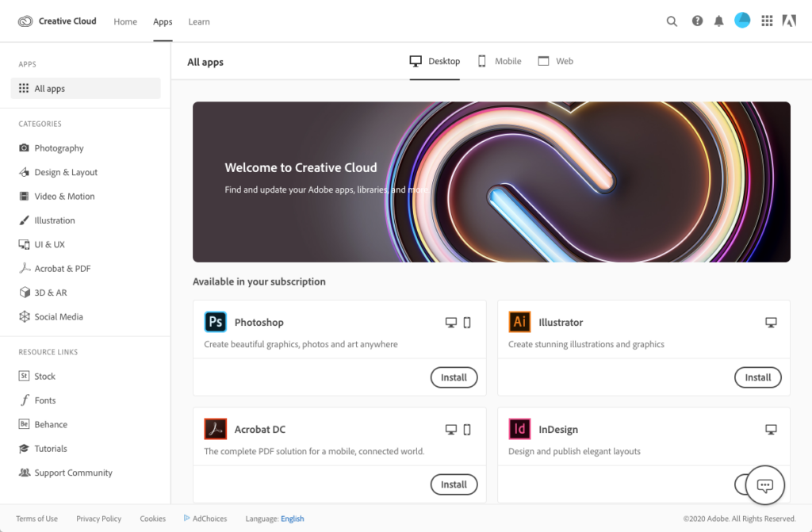Go to the Learn tab

pyautogui.click(x=199, y=21)
